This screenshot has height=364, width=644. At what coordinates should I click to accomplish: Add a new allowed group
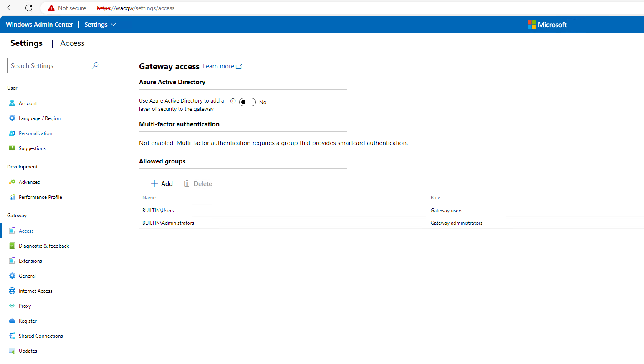tap(162, 183)
